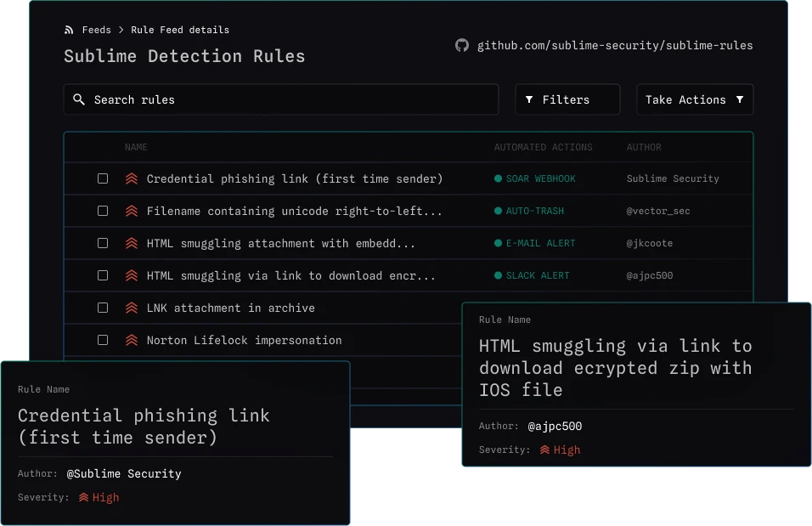Open rule HTML smuggling via link to download
The width and height of the screenshot is (812, 526).
tap(291, 275)
